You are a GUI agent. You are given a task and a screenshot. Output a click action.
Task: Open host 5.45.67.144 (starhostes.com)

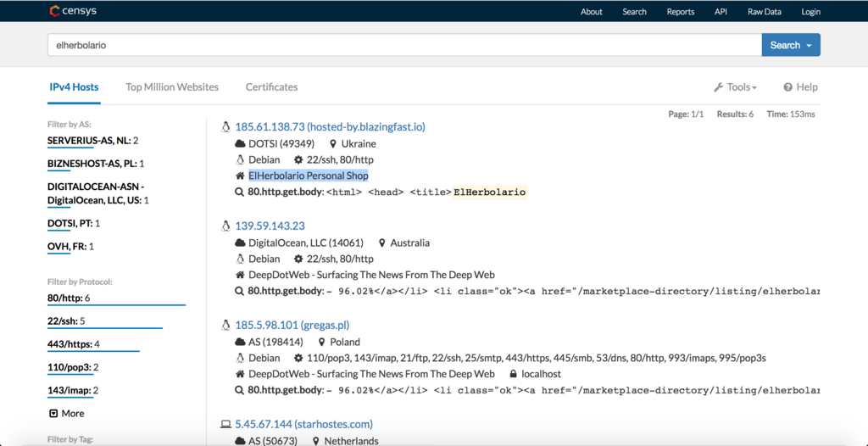pyautogui.click(x=304, y=425)
